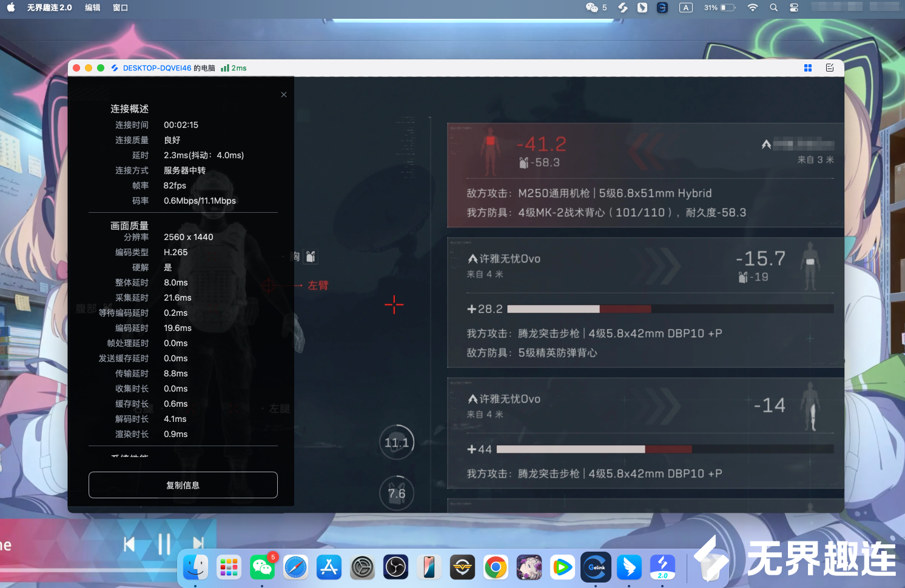Open the 编辑 menu
The height and width of the screenshot is (588, 905).
tap(93, 8)
